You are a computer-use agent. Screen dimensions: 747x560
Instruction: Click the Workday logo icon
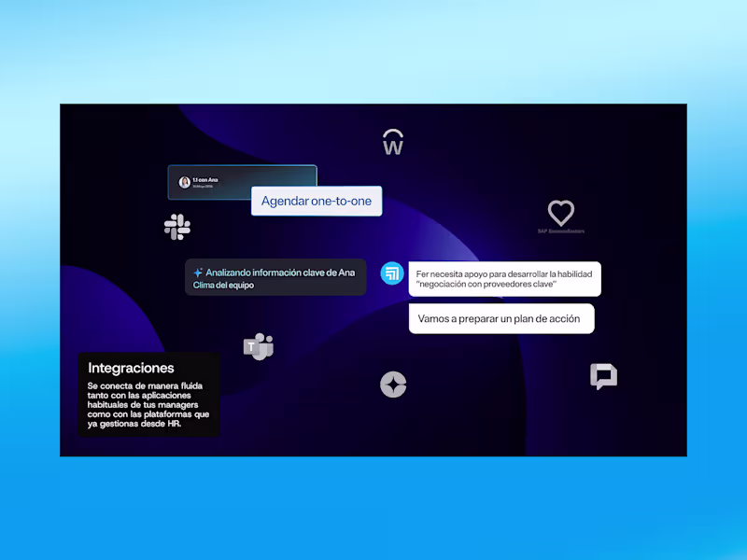393,142
